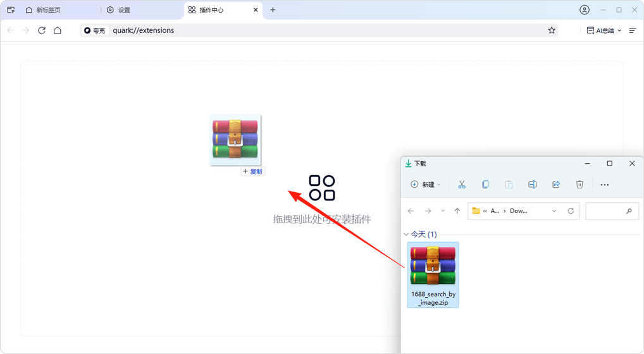Click the rename icon in Explorer toolbar
Screen dimensions: 644x354
(x=533, y=185)
